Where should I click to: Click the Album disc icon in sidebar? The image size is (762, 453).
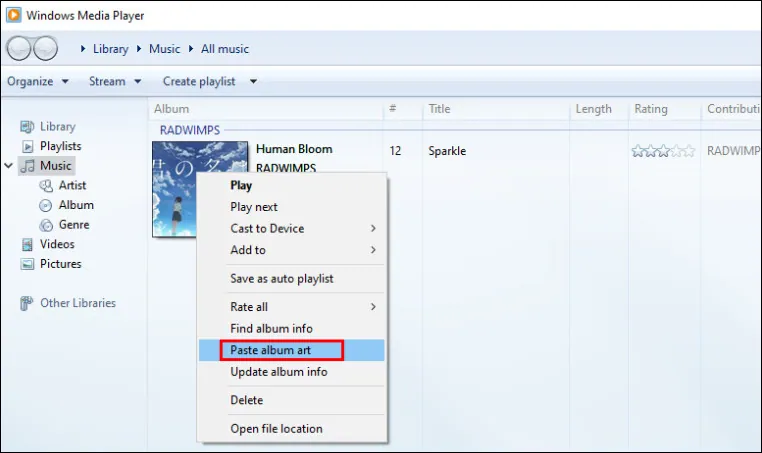click(46, 206)
